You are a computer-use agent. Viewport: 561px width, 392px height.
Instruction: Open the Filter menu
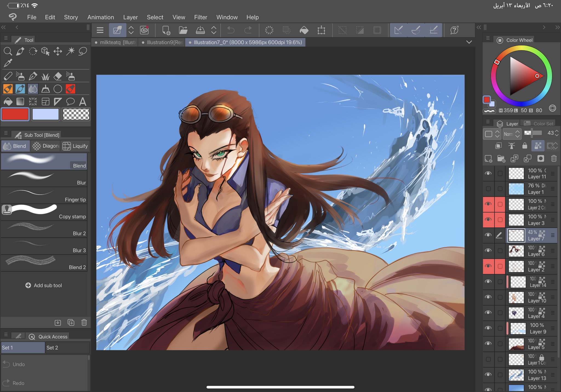[x=201, y=17]
